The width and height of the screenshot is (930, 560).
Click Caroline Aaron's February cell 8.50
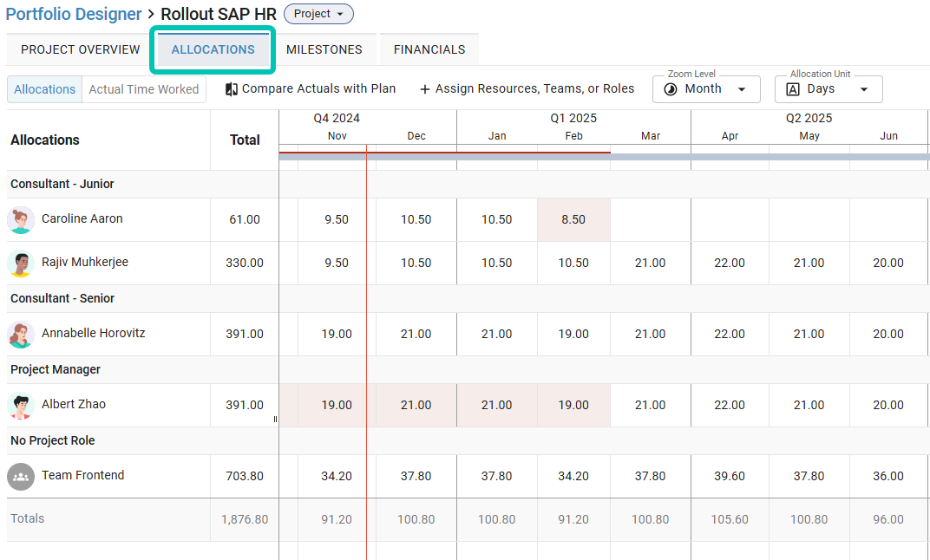coord(573,220)
